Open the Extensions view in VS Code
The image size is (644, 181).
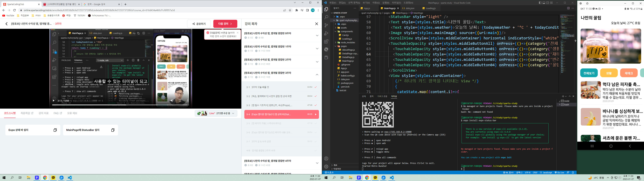pos(326,42)
